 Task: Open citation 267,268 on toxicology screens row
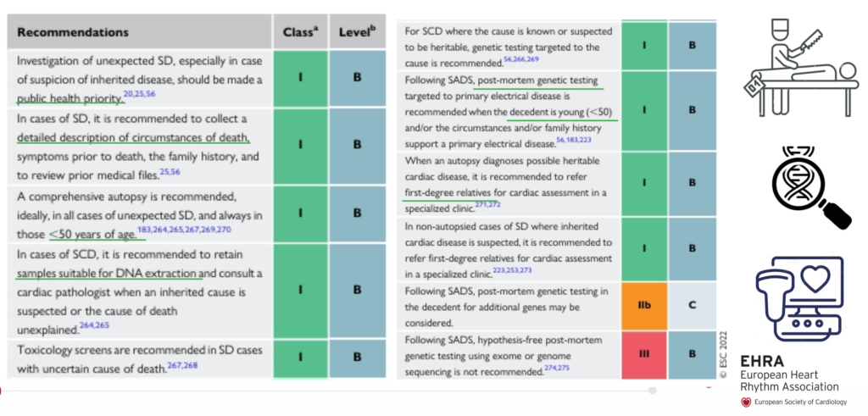(183, 364)
